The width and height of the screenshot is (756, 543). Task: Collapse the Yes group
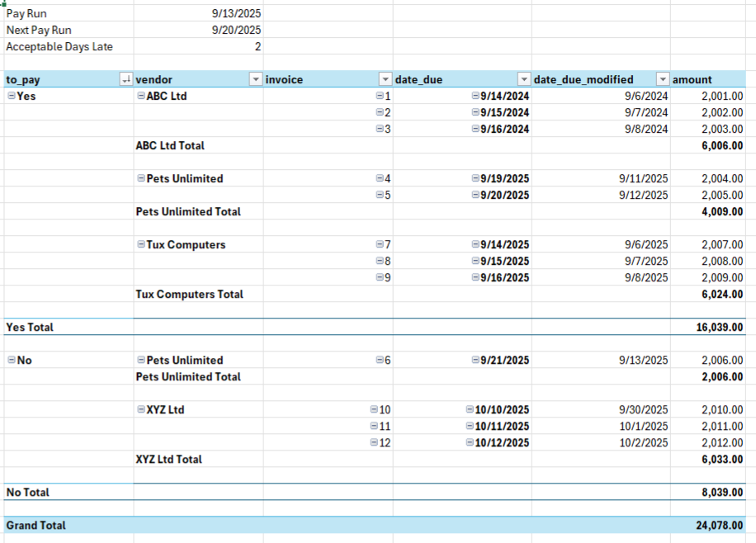(x=12, y=96)
